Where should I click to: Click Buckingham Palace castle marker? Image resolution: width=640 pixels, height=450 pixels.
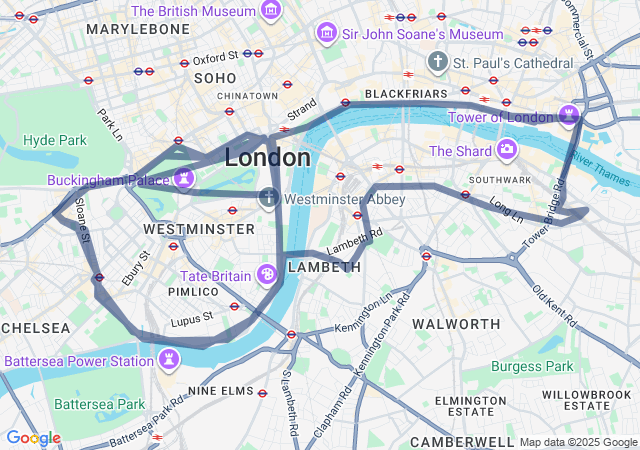click(184, 179)
